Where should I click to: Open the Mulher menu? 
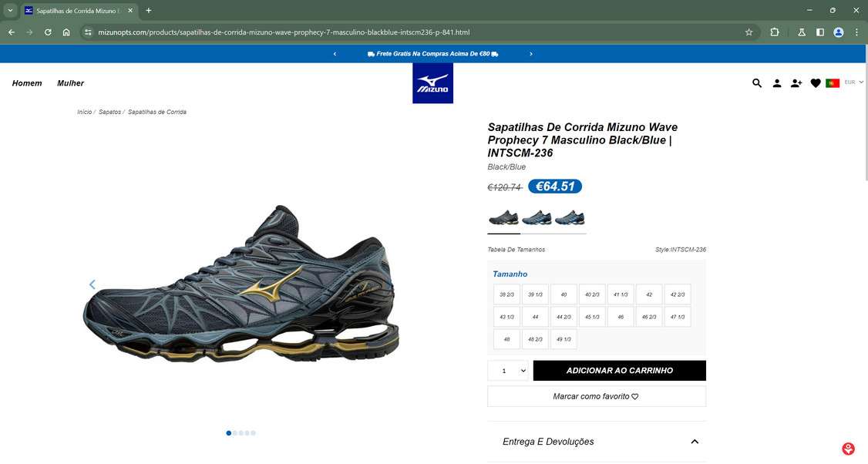pyautogui.click(x=70, y=83)
